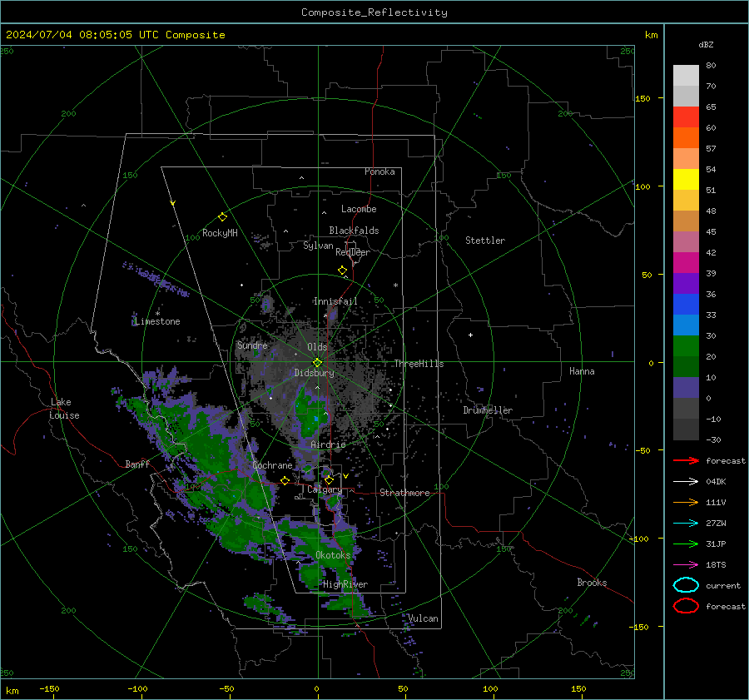
Task: Click the Blackfalds city label
Action: point(354,231)
